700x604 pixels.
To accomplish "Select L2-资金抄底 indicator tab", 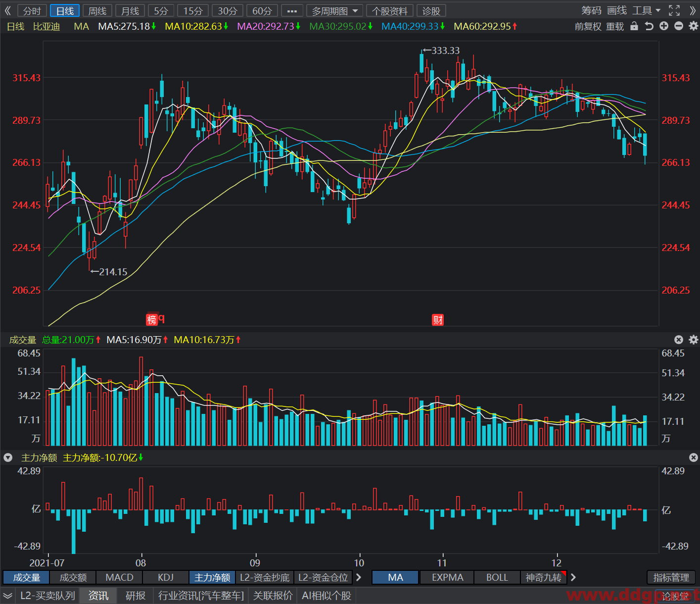I will (265, 577).
